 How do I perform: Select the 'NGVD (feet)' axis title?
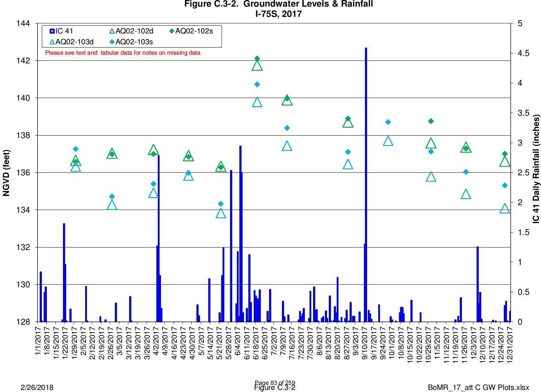tap(6, 173)
